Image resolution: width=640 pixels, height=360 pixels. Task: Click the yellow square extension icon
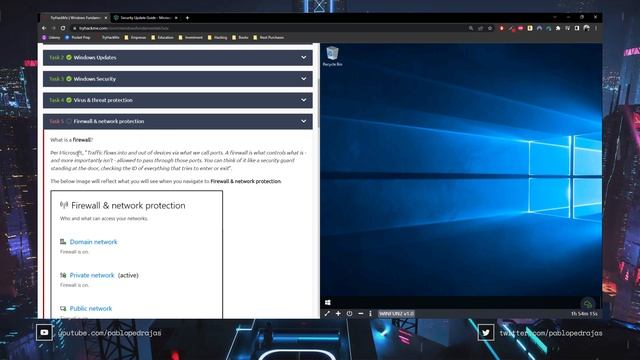pos(530,28)
